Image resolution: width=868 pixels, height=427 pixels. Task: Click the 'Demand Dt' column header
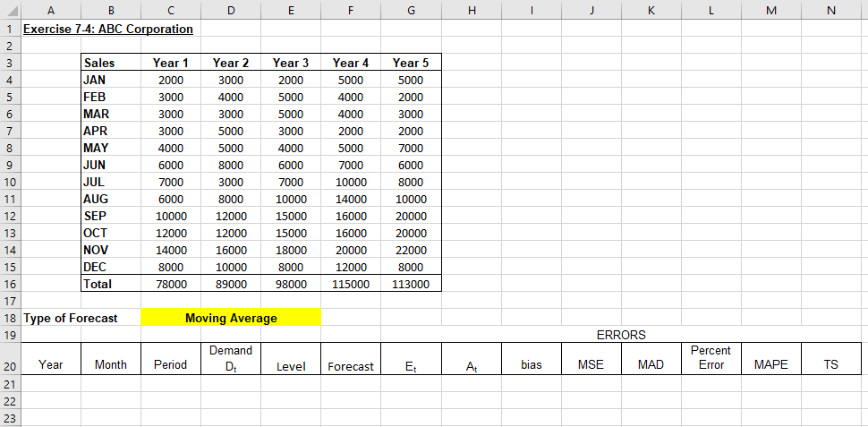231,359
